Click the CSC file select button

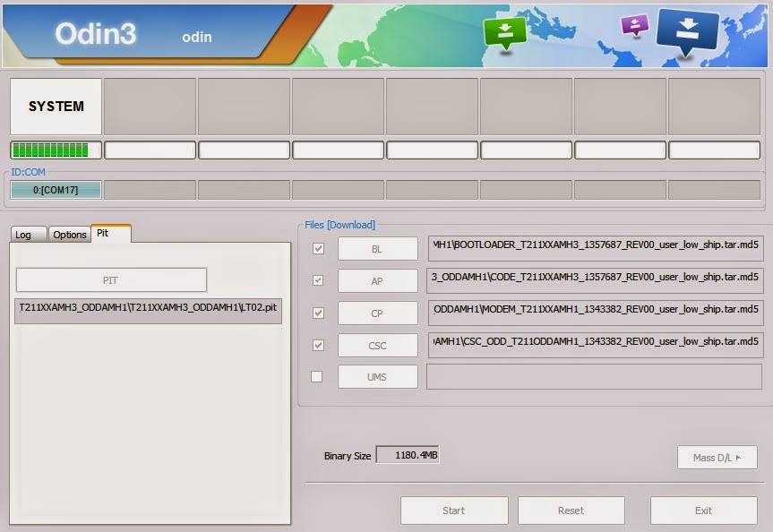pyautogui.click(x=378, y=346)
